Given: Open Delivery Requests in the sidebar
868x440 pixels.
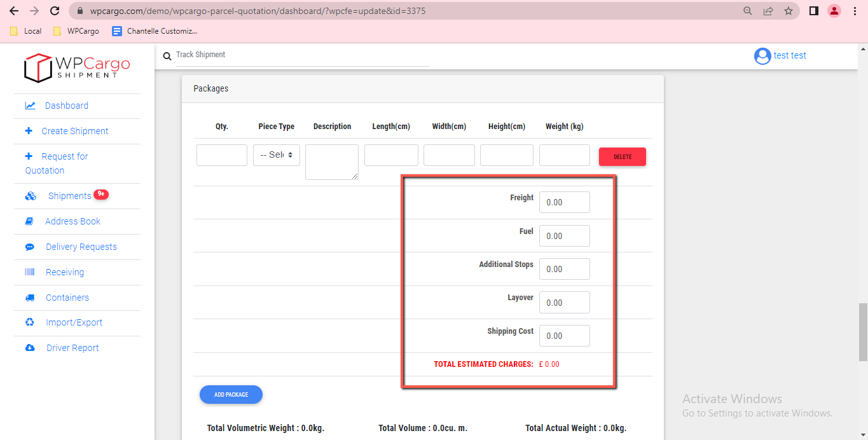Looking at the screenshot, I should pyautogui.click(x=81, y=247).
